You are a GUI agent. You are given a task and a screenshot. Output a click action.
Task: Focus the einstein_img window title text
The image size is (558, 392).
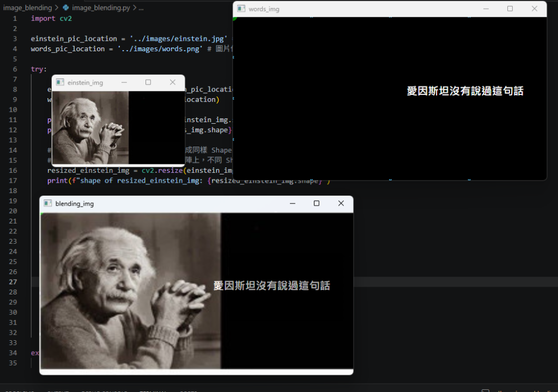85,83
